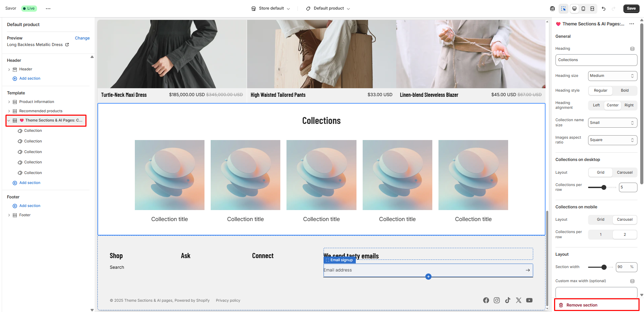Click Privacy policy link in footer
Image resolution: width=644 pixels, height=312 pixels.
[x=228, y=301]
